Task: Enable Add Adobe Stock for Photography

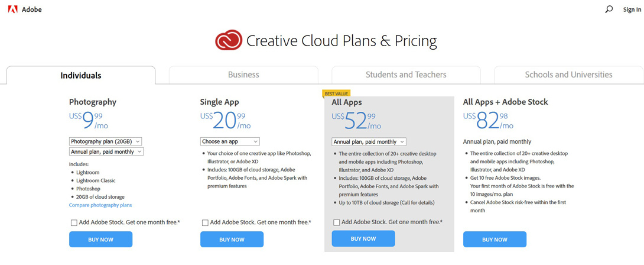Action: click(74, 223)
